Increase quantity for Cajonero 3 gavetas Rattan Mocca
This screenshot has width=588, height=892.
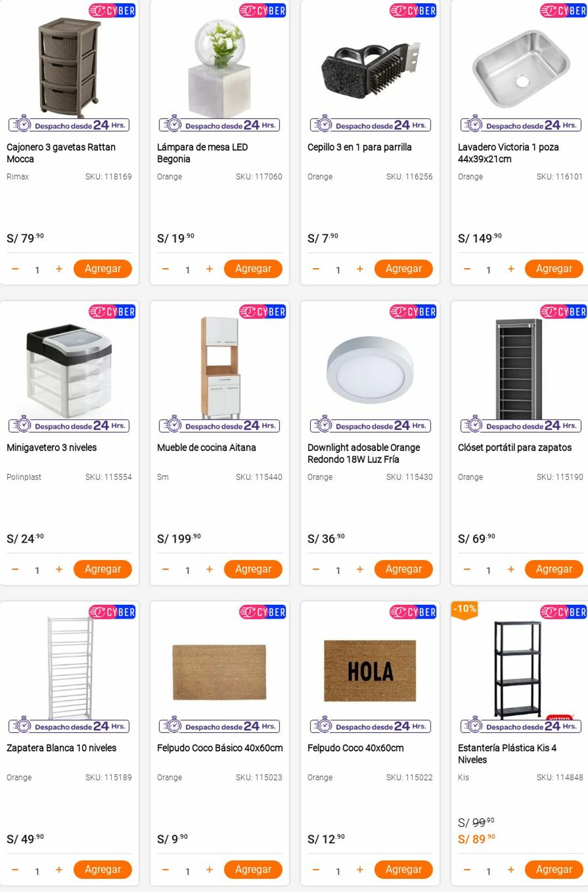coord(59,269)
